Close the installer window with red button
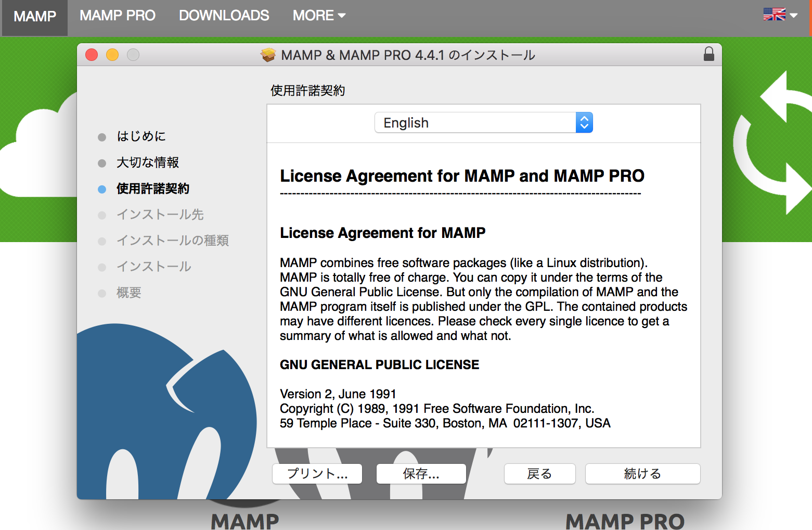 (92, 55)
